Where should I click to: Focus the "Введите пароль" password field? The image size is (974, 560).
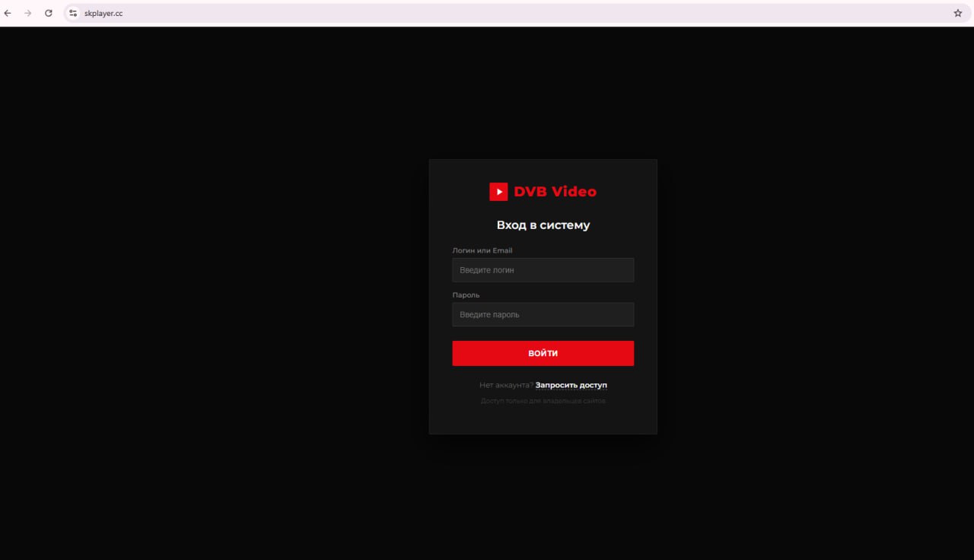543,314
